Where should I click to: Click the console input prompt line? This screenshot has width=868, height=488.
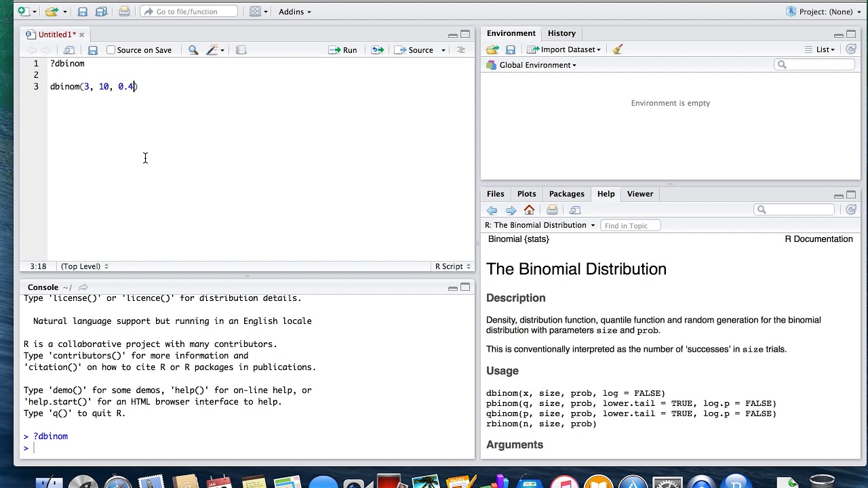pos(248,448)
